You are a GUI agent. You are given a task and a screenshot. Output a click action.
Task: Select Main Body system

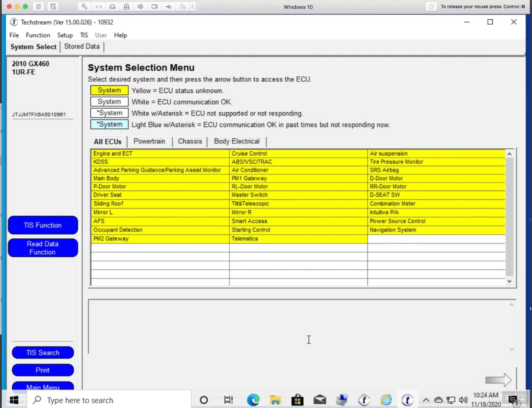click(160, 178)
